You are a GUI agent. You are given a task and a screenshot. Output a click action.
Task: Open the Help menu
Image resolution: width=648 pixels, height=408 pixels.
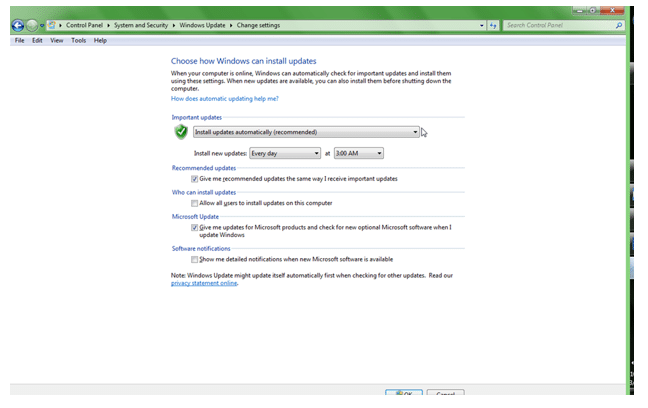click(100, 41)
